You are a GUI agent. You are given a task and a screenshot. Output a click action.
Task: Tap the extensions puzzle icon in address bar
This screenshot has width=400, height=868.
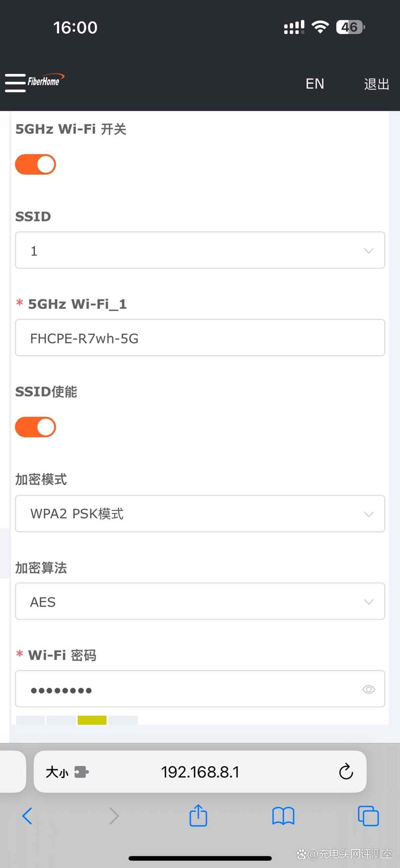tap(81, 772)
